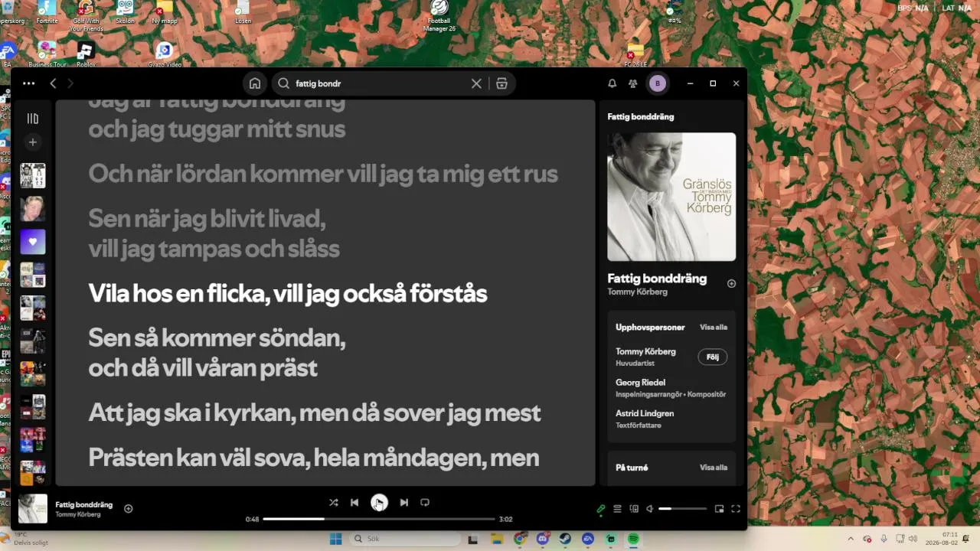Jump to lyric "Prästen kan väl sova"
This screenshot has width=980, height=551.
coord(313,458)
